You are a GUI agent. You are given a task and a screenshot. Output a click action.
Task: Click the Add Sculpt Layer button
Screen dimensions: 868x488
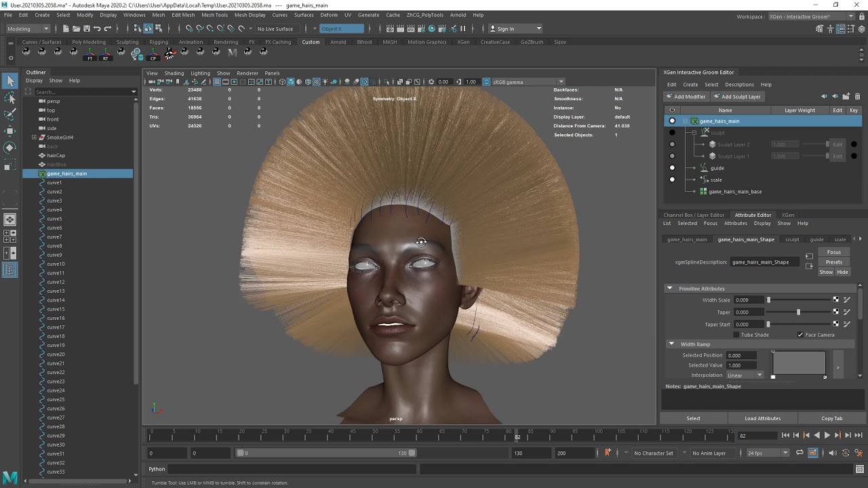737,96
